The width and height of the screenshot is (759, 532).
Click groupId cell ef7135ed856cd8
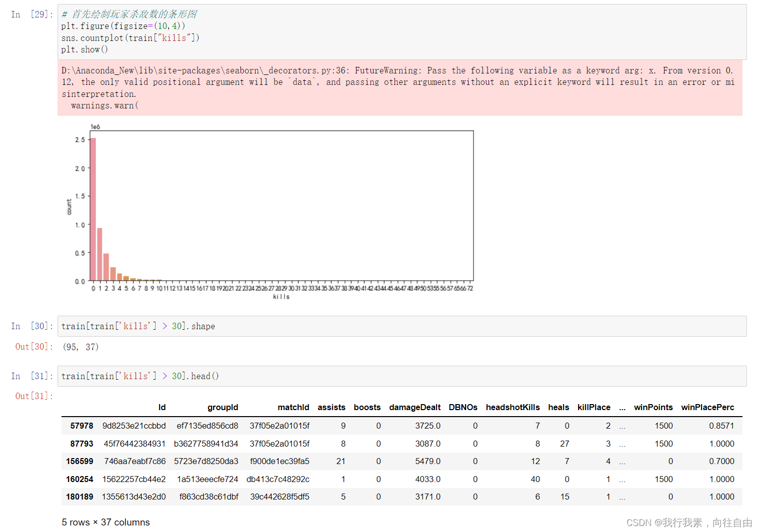207,426
